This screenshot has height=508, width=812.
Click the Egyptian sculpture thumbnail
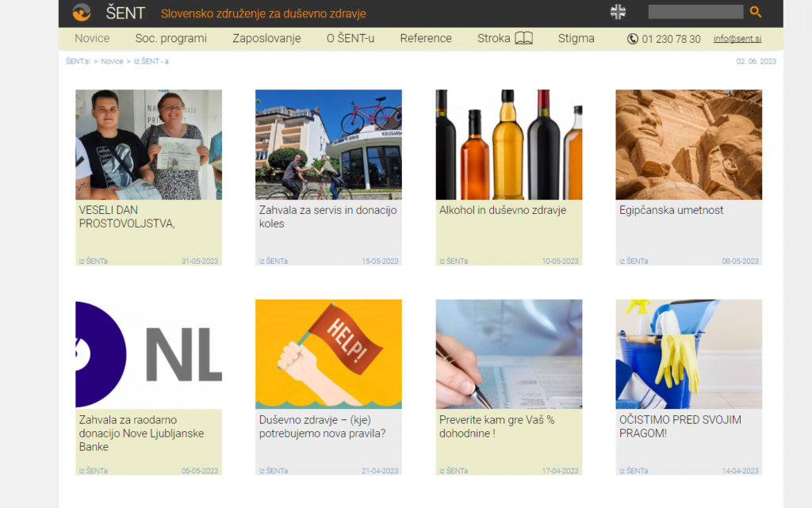pos(688,144)
